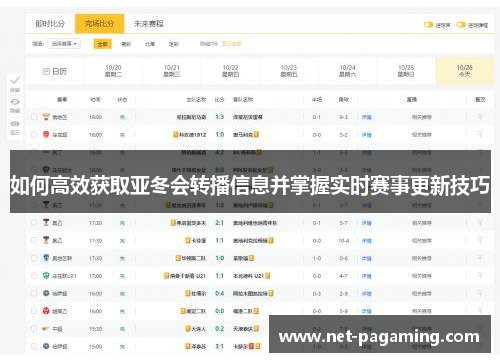
Task: Open 详情 link of 17:30 match scored 2:1
Action: tap(367, 223)
